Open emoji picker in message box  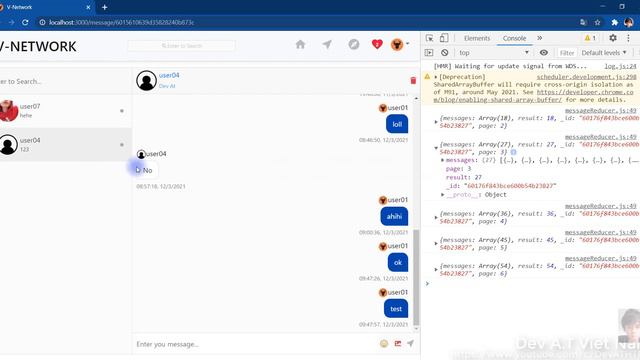(384, 344)
